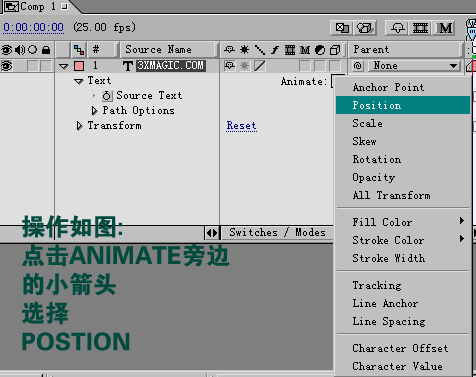Click the current time 0:00:00:00

34,27
